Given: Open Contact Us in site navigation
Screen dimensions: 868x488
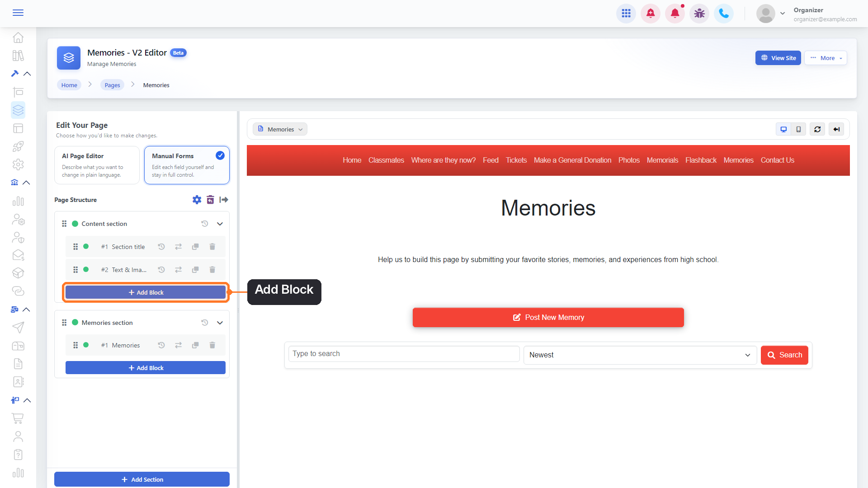Looking at the screenshot, I should click(x=777, y=160).
